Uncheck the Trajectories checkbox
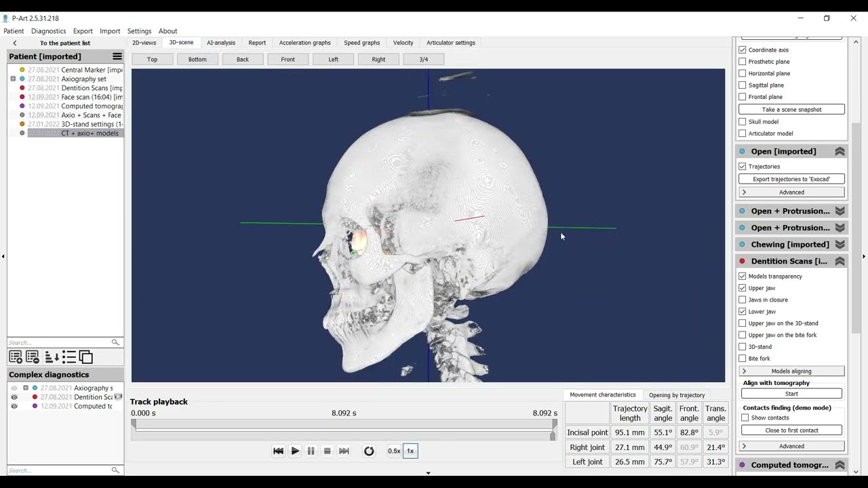Image resolution: width=868 pixels, height=488 pixels. tap(743, 167)
